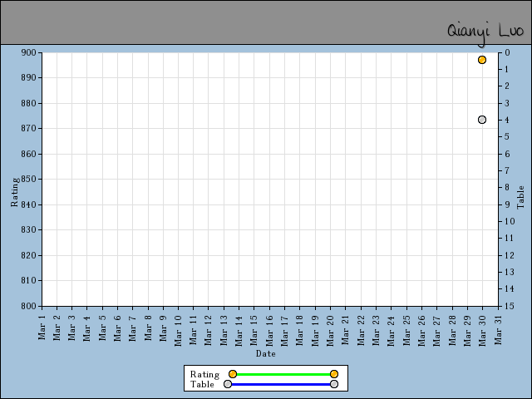This screenshot has height=399, width=532.
Task: Click the Table legend label
Action: (x=202, y=384)
